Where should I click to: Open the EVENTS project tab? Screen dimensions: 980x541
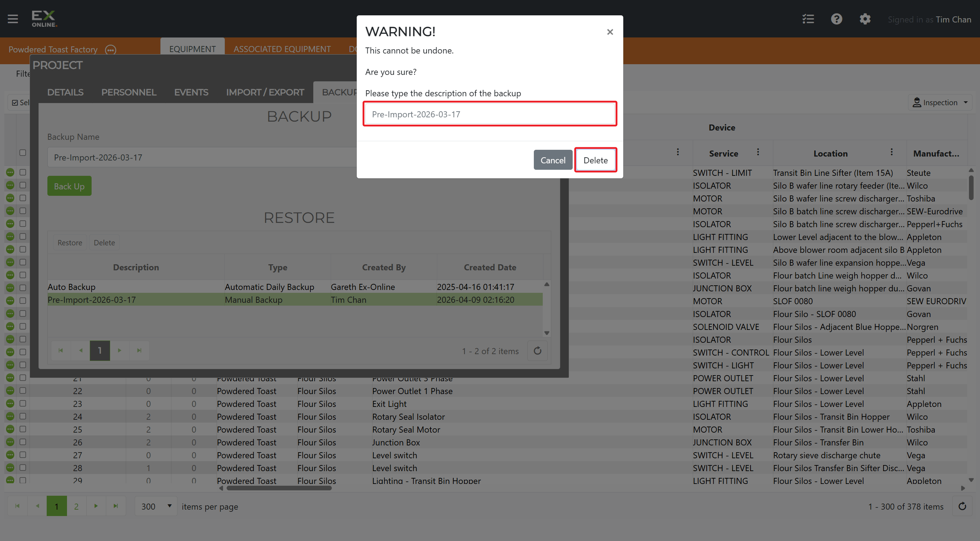click(x=191, y=92)
